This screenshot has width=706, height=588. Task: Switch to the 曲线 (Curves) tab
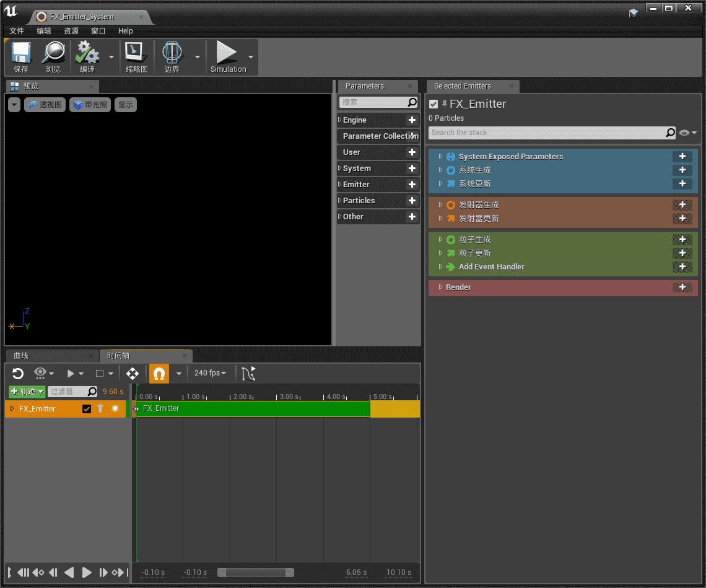coord(22,356)
